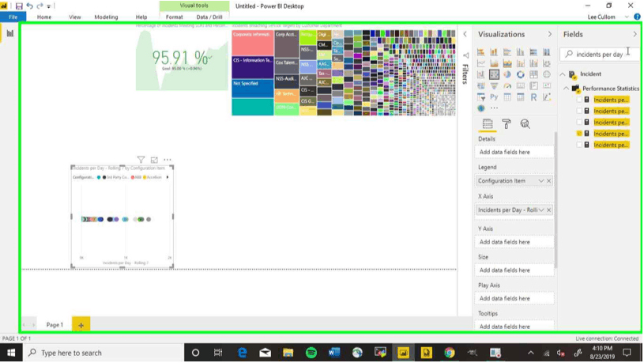644x363 pixels.
Task: Open the Format paint roller tab
Action: point(507,123)
